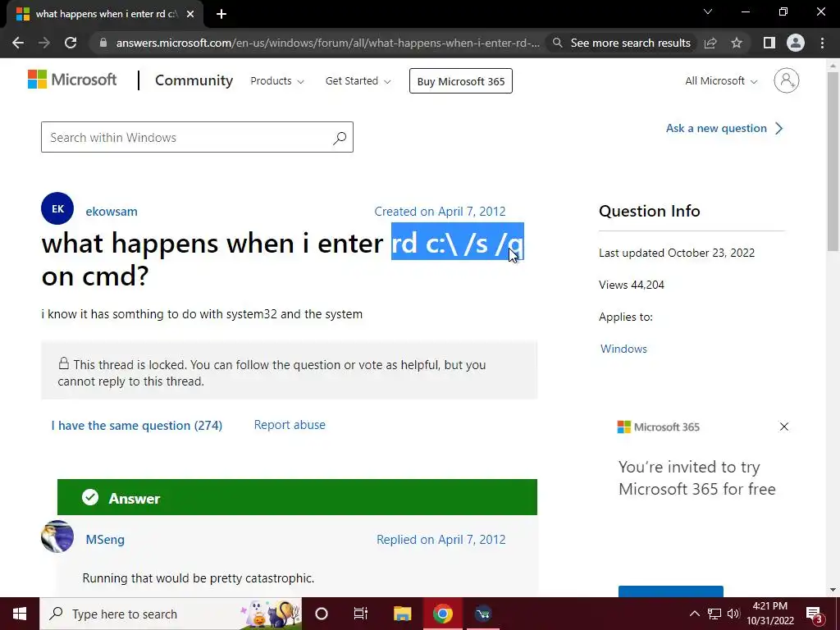Open the Windows link under Applies to

(623, 349)
